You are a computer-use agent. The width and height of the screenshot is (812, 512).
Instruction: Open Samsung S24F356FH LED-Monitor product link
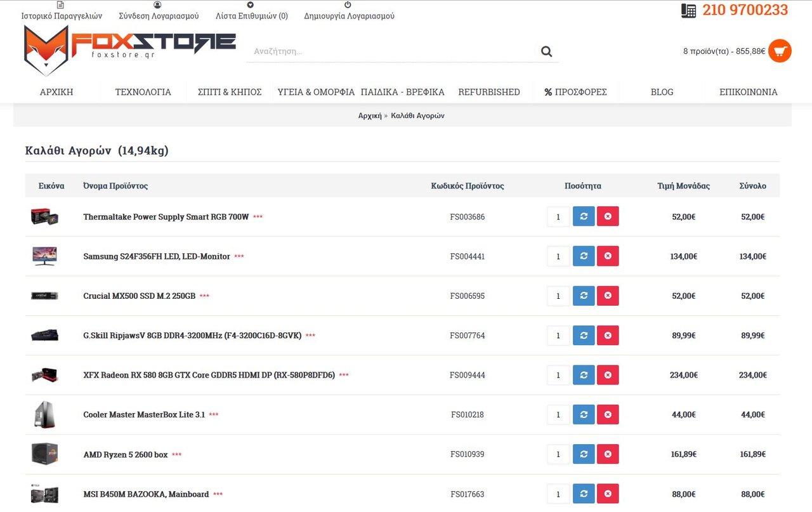click(157, 256)
